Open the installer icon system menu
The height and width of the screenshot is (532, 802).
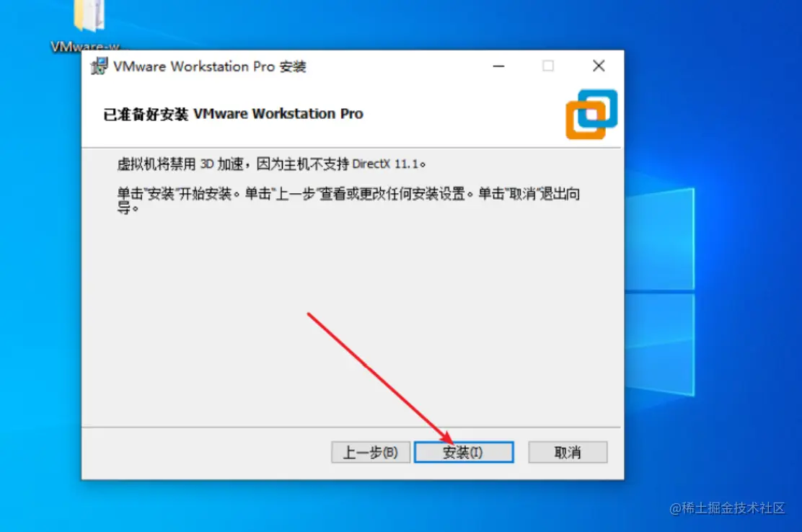(100, 66)
